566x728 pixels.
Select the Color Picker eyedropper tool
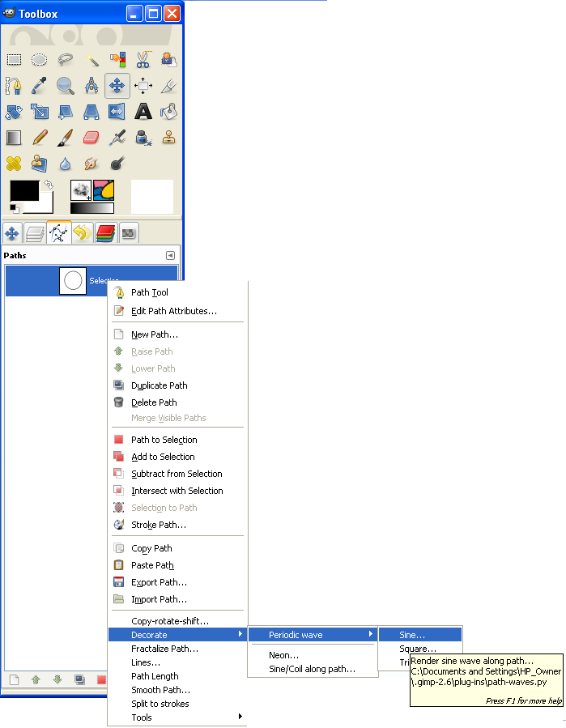(x=39, y=85)
